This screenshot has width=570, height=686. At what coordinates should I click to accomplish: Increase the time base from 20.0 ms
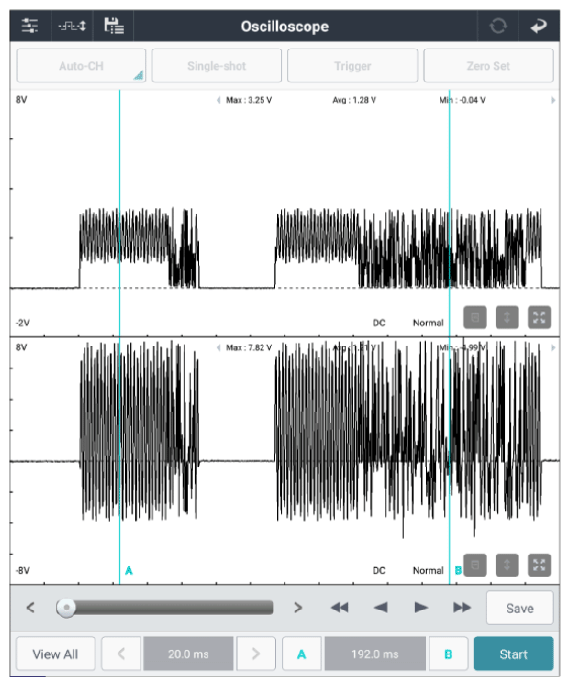point(256,654)
